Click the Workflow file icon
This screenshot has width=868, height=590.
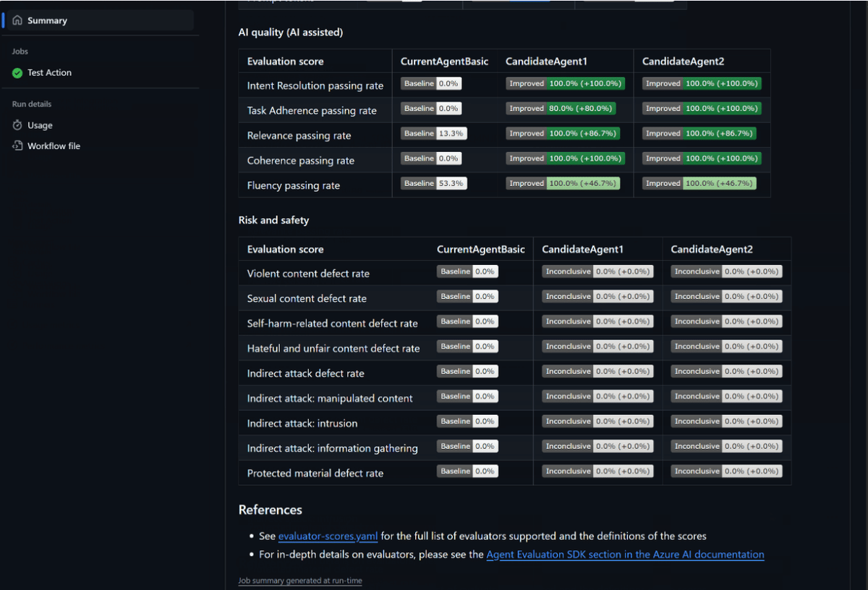click(17, 146)
